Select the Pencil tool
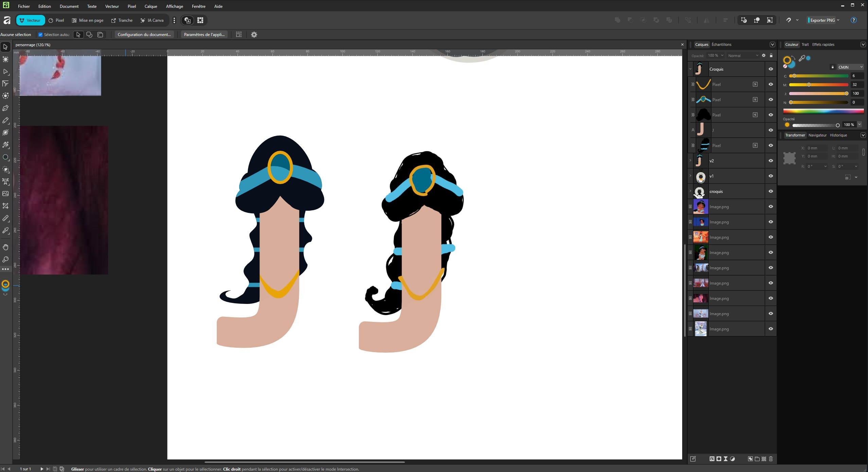The width and height of the screenshot is (868, 472). click(x=5, y=120)
